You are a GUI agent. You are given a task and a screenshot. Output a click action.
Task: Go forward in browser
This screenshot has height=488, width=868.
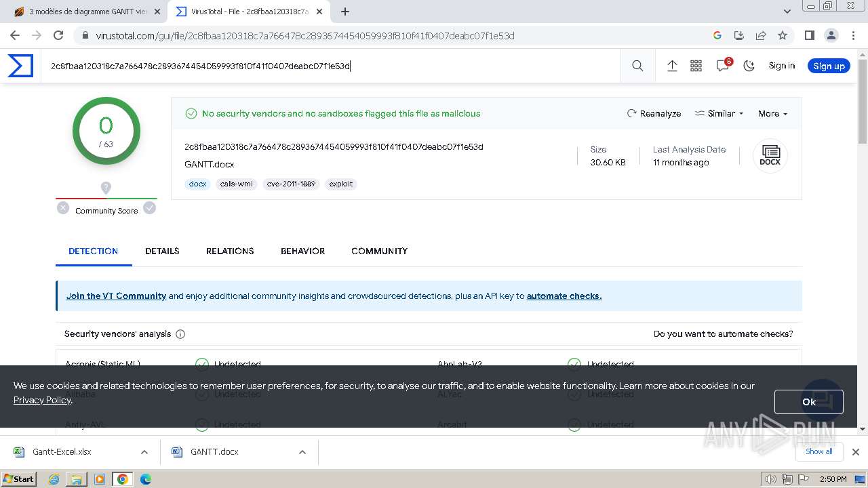(37, 35)
